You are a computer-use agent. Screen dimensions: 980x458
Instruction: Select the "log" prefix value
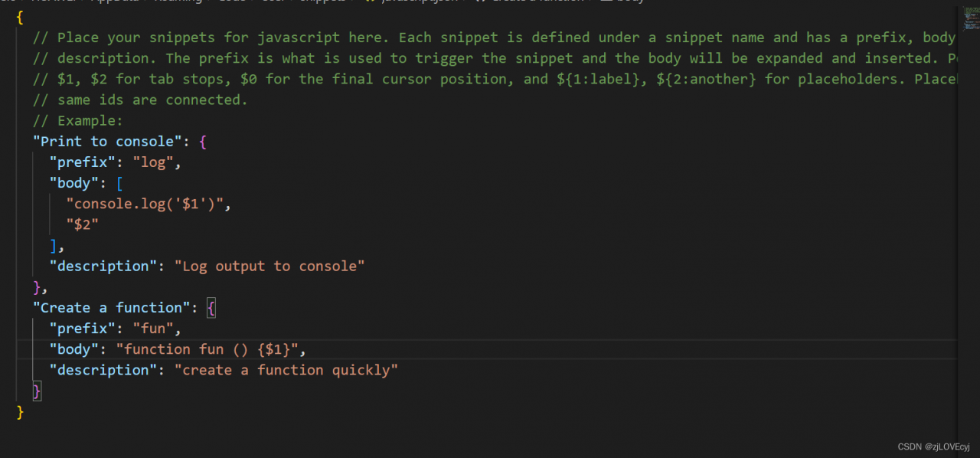(x=154, y=162)
